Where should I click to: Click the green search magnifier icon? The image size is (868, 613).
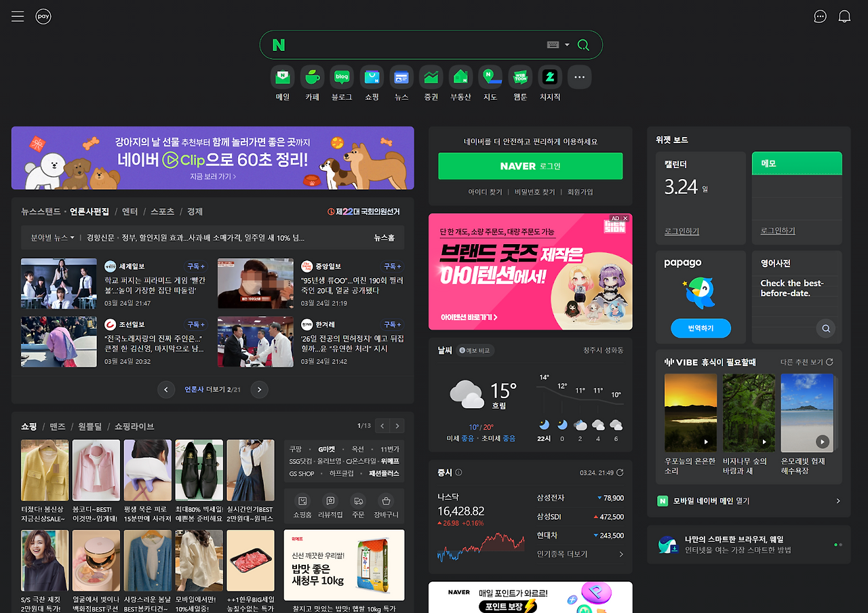pos(583,45)
